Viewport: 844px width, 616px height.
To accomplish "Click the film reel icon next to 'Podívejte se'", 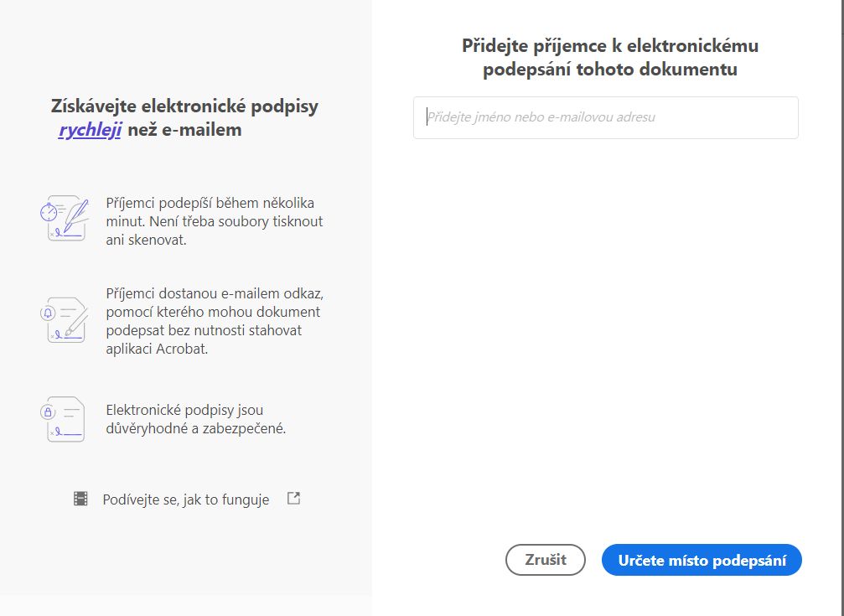I will 82,498.
